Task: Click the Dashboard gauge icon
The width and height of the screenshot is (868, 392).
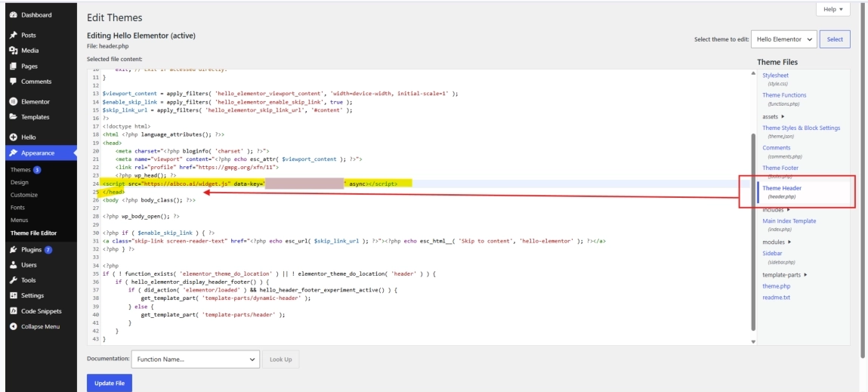Action: 14,15
